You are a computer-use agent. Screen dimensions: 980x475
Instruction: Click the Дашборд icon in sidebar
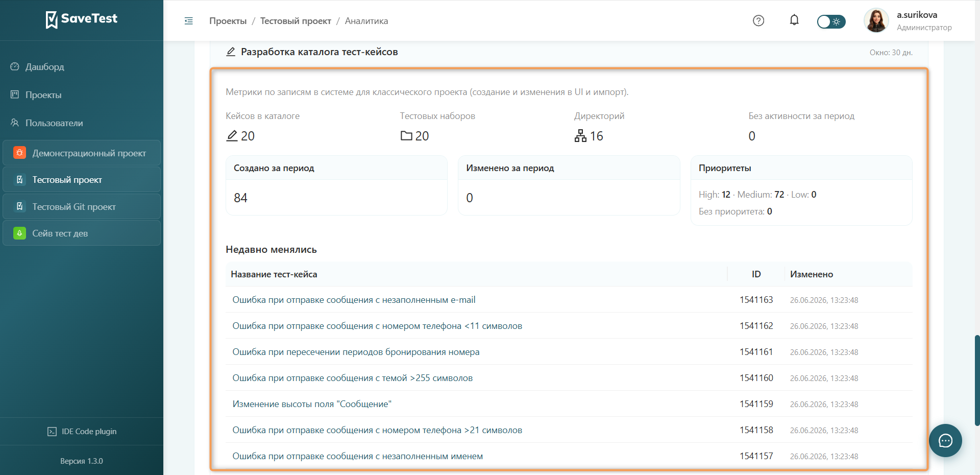[x=15, y=66]
